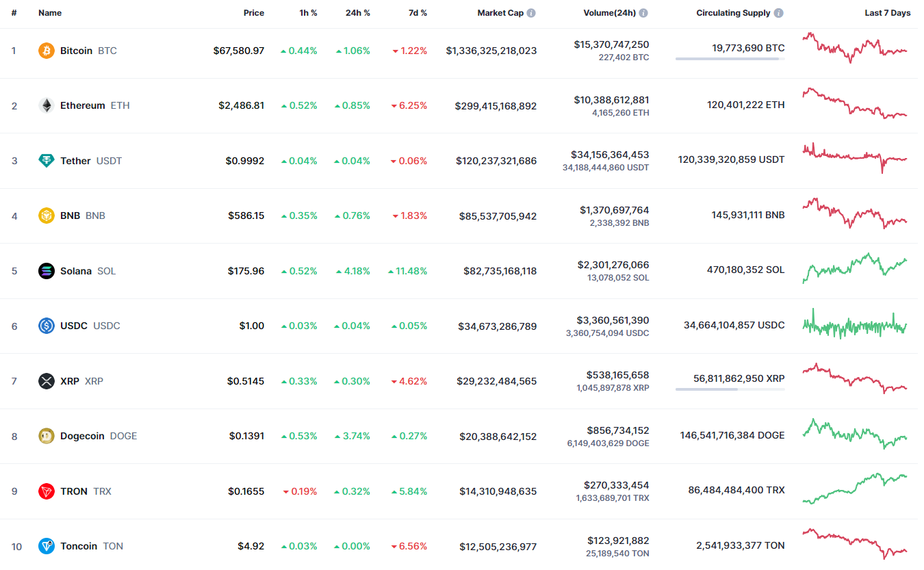The height and width of the screenshot is (570, 924).
Task: Click XRP's circulating supply progress bar
Action: coord(730,389)
